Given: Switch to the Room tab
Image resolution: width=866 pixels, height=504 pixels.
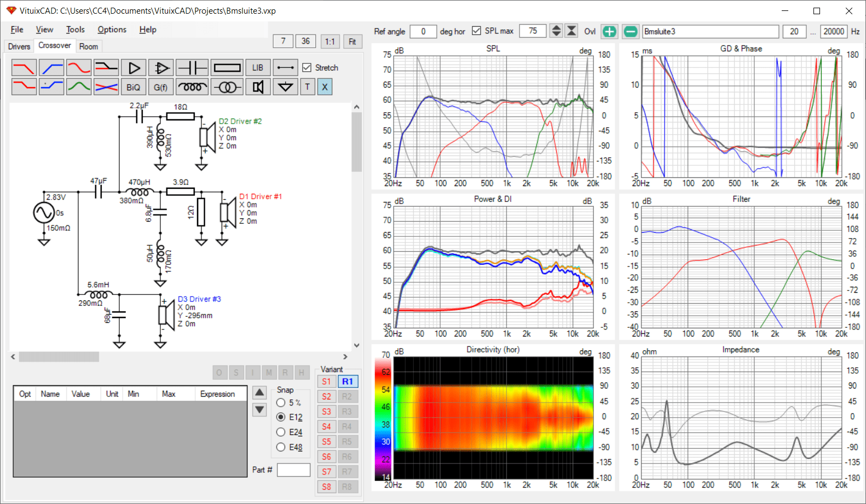Looking at the screenshot, I should 89,47.
